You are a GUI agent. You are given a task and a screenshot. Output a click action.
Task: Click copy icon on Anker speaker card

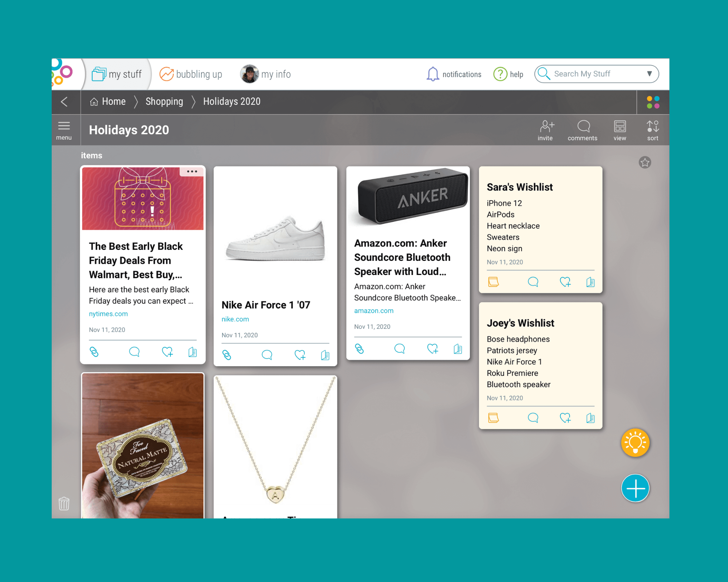click(x=458, y=349)
